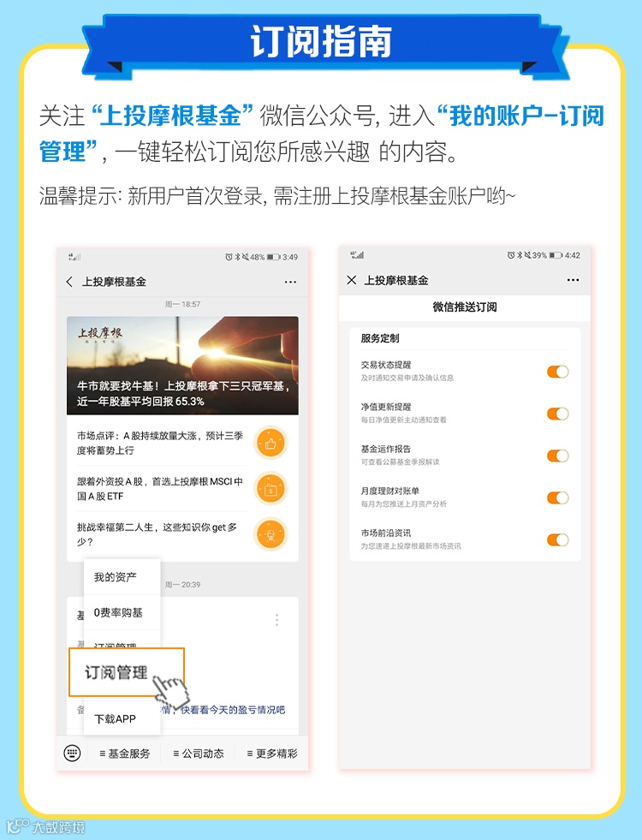
Task: Open the three-dot menu in chat header
Action: point(290,282)
